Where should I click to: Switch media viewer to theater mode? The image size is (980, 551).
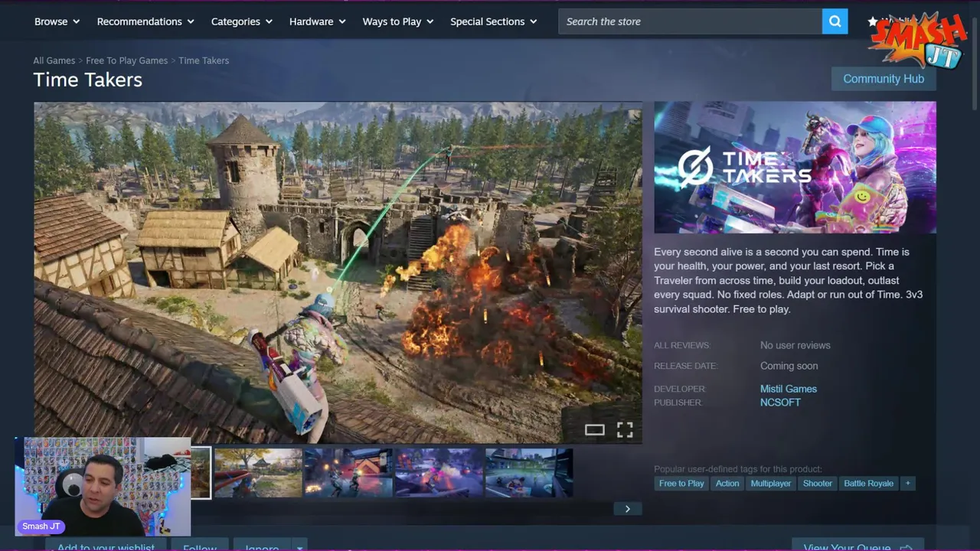tap(595, 430)
